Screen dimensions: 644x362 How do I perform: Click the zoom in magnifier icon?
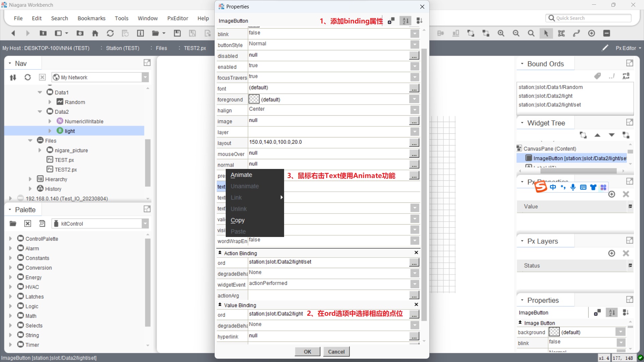[x=501, y=33]
